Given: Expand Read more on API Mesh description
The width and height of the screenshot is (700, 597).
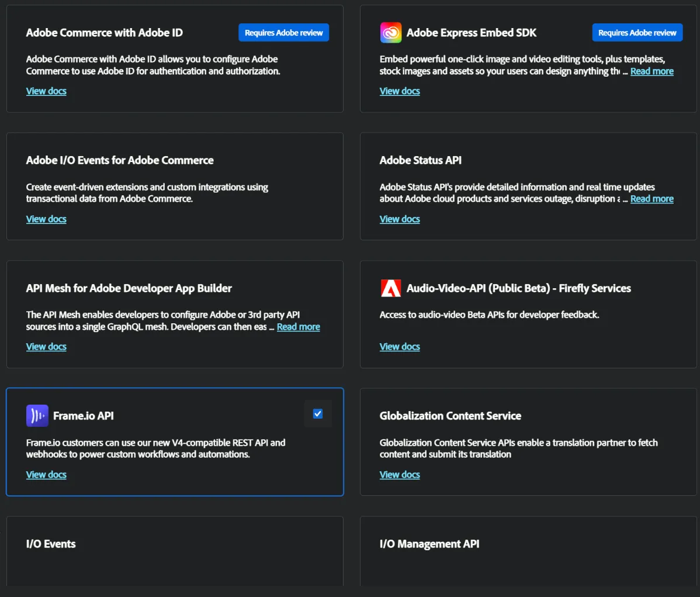Looking at the screenshot, I should [x=298, y=327].
